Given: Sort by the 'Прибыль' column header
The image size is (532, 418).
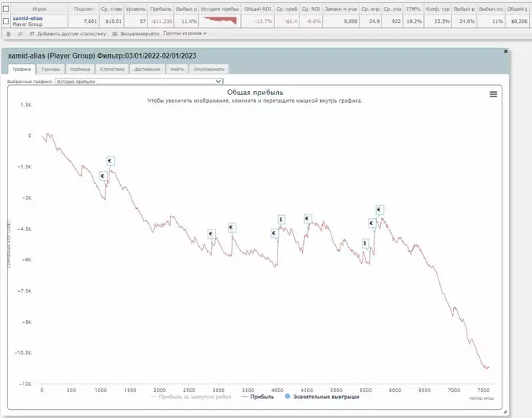Looking at the screenshot, I should click(x=161, y=9).
